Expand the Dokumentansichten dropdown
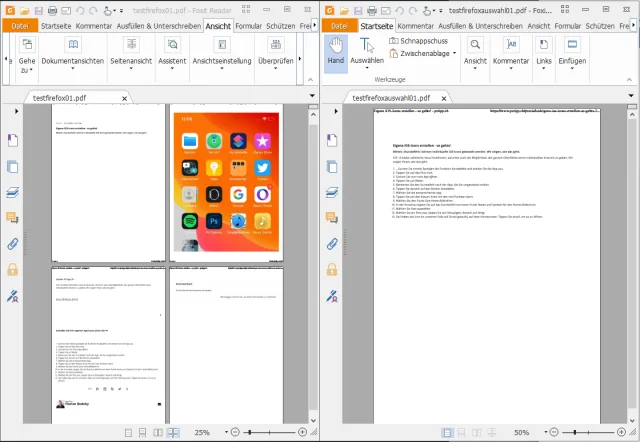 [73, 52]
